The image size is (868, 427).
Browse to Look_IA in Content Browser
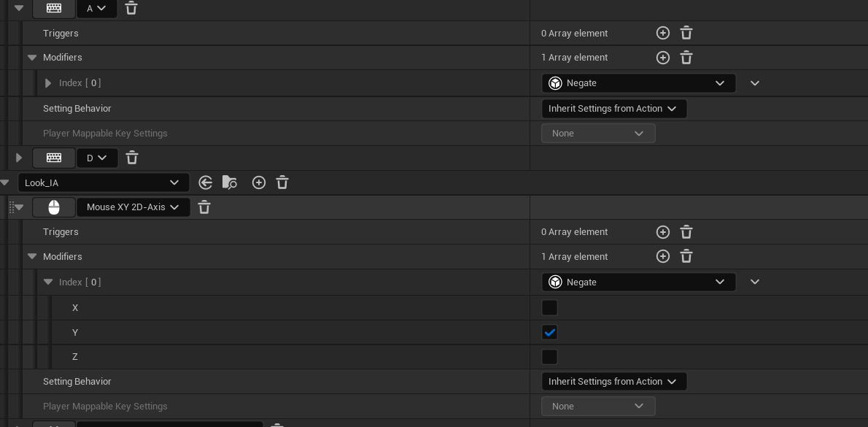coord(229,182)
